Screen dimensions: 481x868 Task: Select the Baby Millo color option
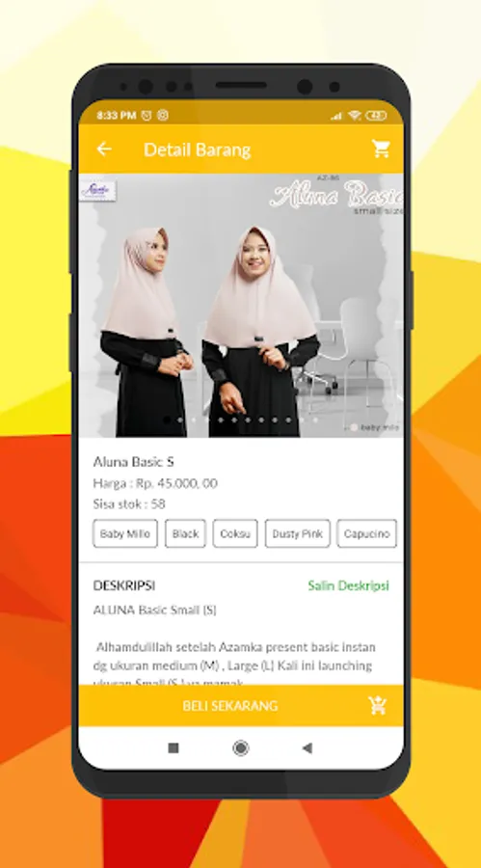tap(125, 533)
